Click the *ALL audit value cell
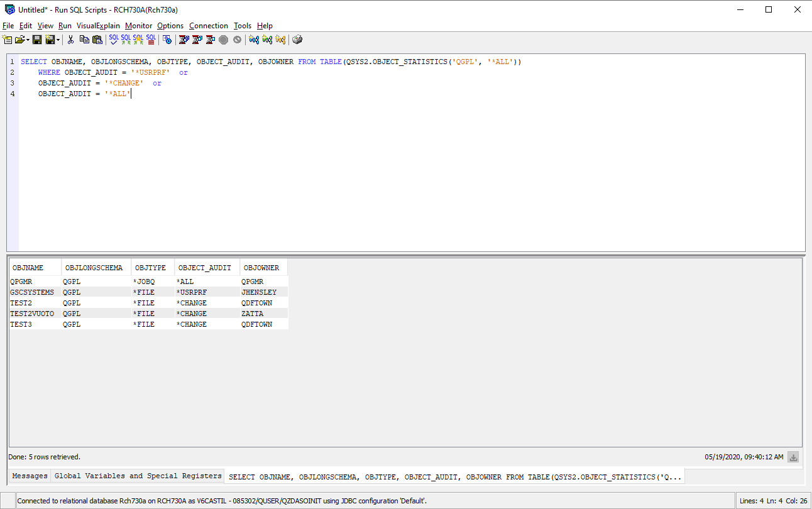This screenshot has height=509, width=812. [207, 282]
